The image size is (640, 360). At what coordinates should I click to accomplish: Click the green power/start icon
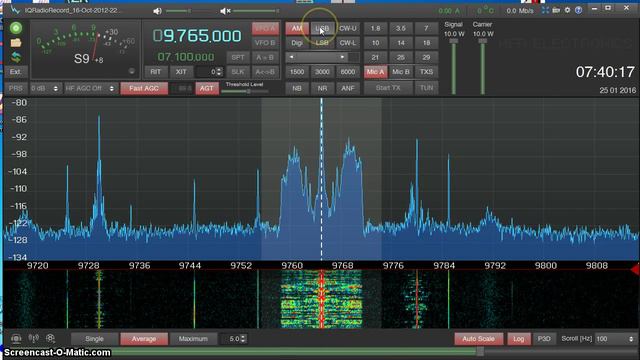pos(16,28)
